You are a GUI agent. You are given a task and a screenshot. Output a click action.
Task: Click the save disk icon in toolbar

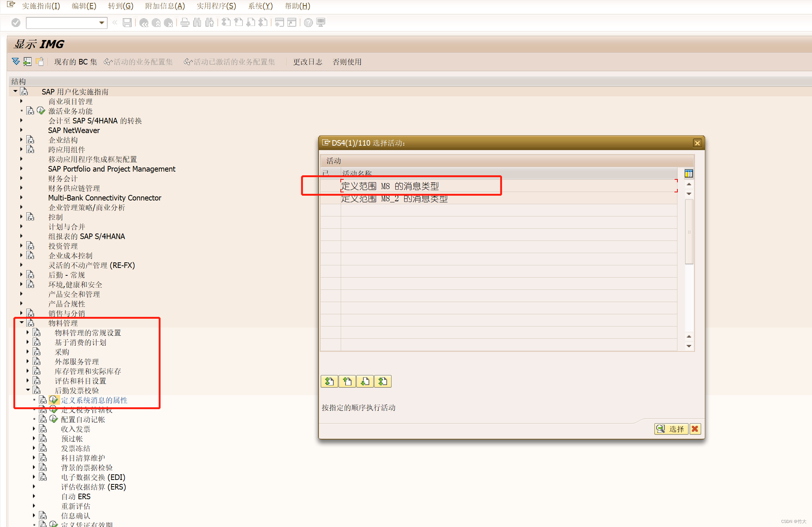tap(127, 23)
